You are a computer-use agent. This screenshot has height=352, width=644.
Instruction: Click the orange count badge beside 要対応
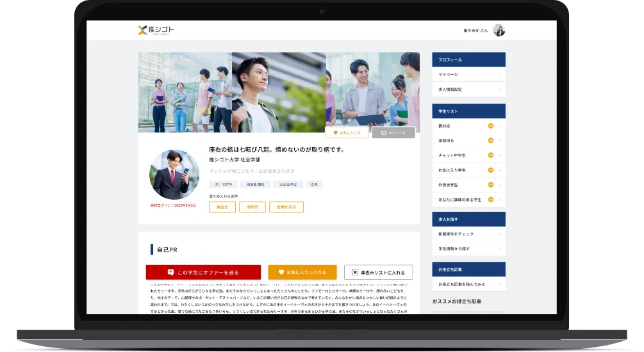(x=490, y=126)
